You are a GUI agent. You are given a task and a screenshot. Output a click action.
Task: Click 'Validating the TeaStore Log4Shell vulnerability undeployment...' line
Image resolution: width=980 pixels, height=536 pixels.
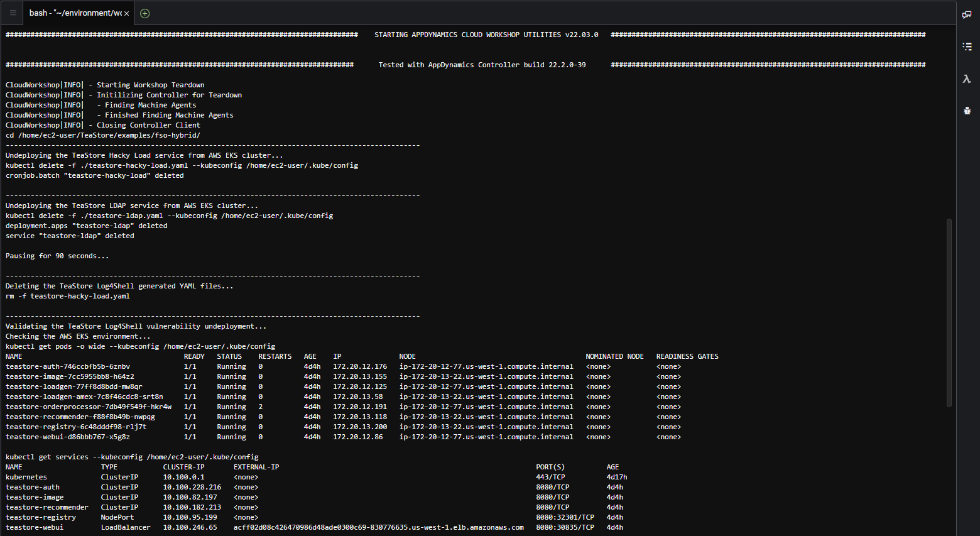coord(136,326)
